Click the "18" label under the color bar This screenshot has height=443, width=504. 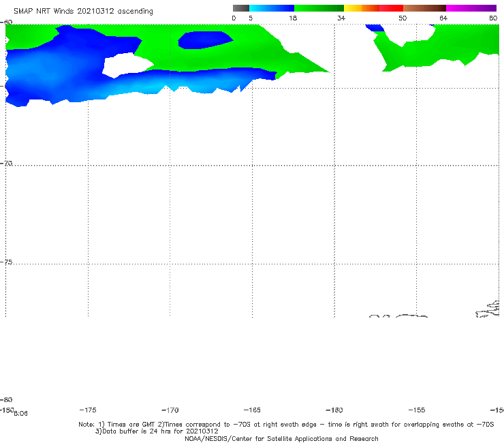[x=293, y=18]
